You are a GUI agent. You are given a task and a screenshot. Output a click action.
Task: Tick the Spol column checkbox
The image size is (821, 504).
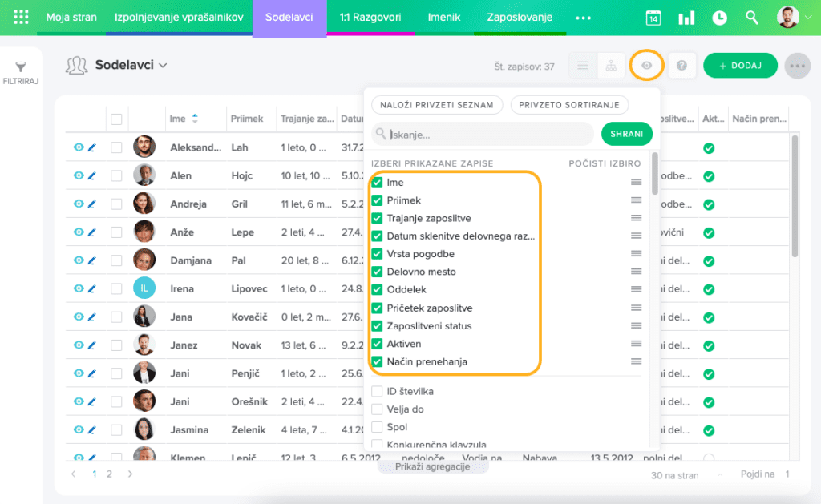377,427
